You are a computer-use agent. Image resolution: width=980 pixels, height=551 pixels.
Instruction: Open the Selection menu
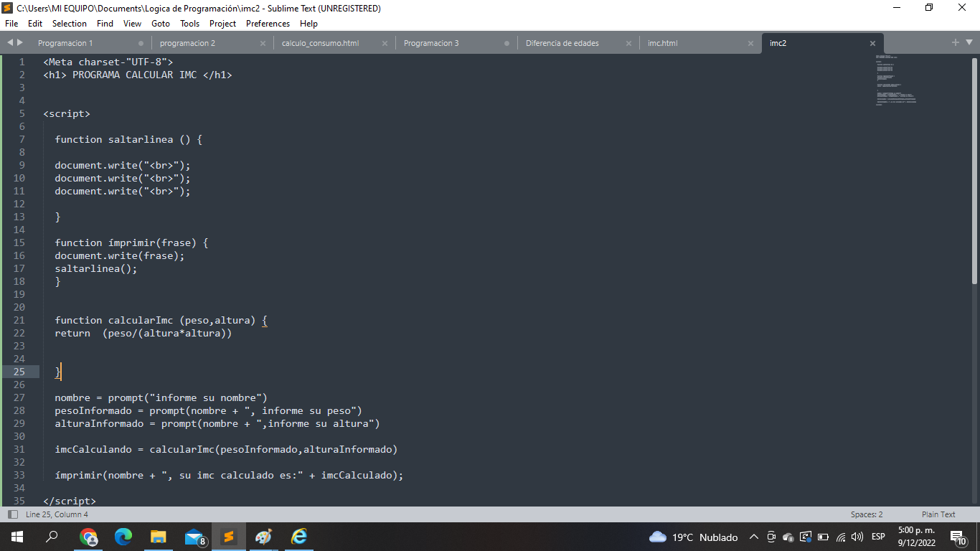point(70,24)
